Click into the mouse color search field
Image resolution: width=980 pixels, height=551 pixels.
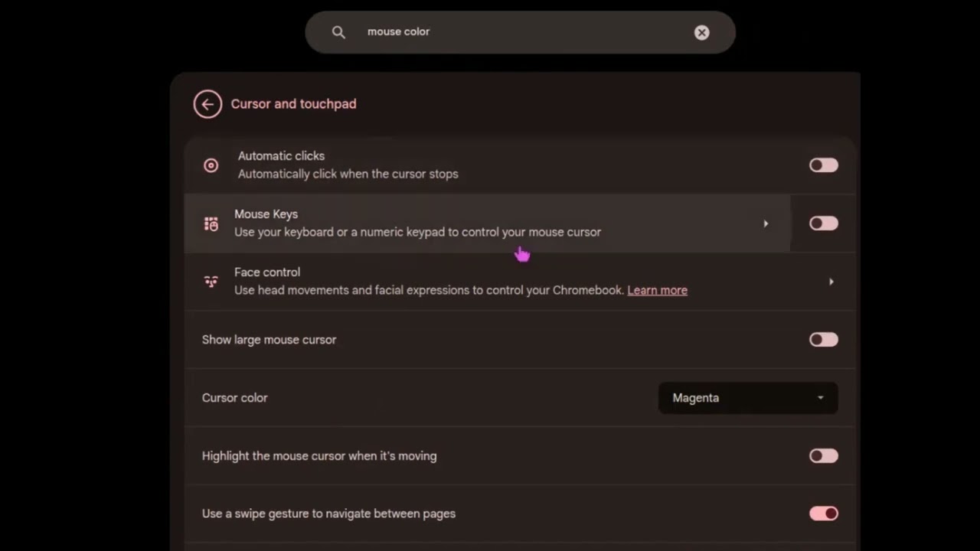click(x=521, y=32)
